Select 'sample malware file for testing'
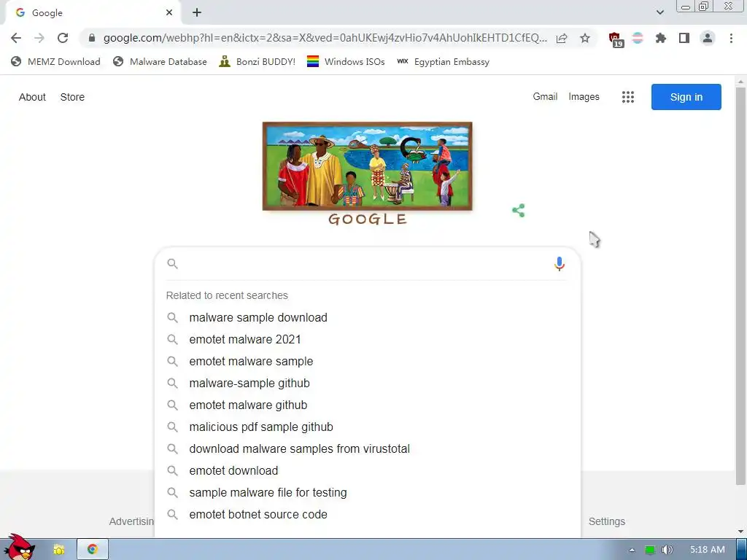 click(368, 493)
